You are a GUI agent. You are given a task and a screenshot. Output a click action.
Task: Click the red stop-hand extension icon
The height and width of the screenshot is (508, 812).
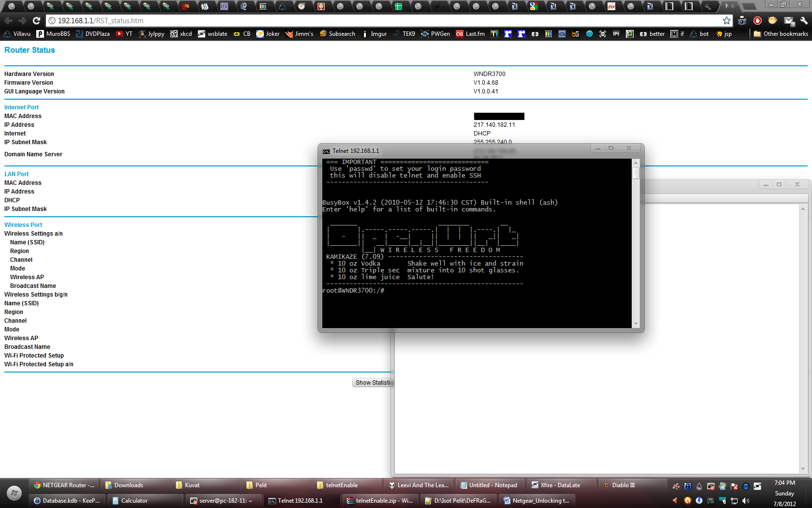(x=757, y=20)
